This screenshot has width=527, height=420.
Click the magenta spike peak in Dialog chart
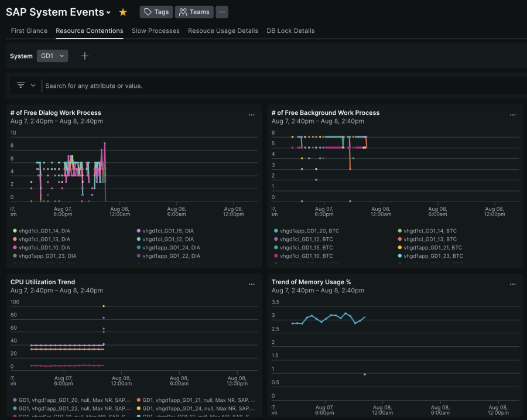pos(105,144)
